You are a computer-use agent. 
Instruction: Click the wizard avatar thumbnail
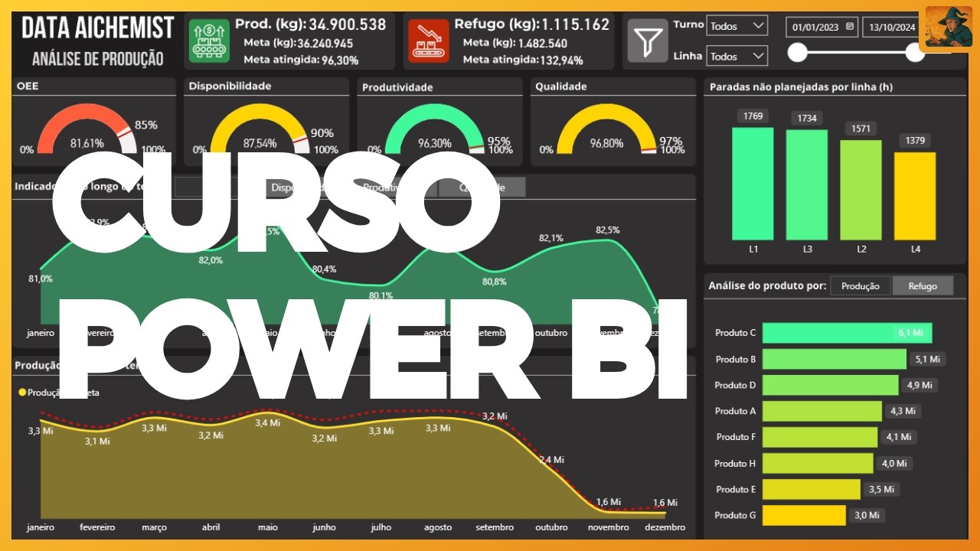pyautogui.click(x=949, y=28)
